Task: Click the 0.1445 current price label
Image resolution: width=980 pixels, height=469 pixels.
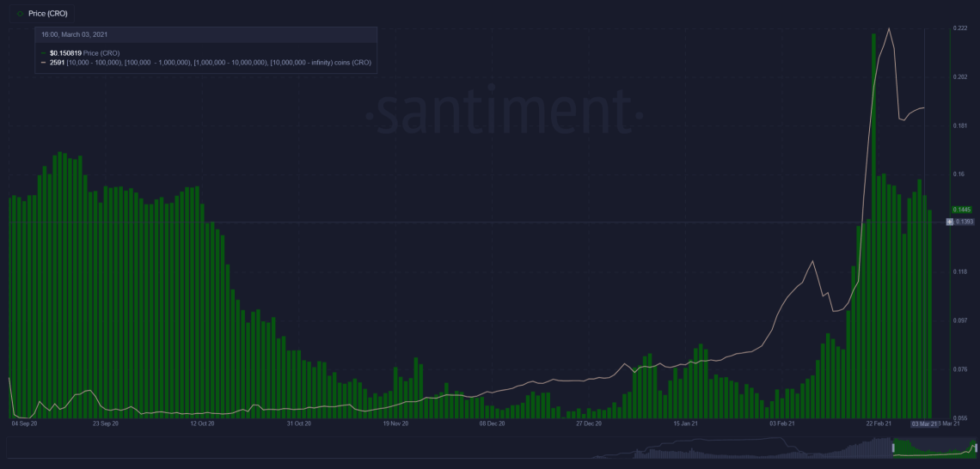Action: click(x=964, y=210)
